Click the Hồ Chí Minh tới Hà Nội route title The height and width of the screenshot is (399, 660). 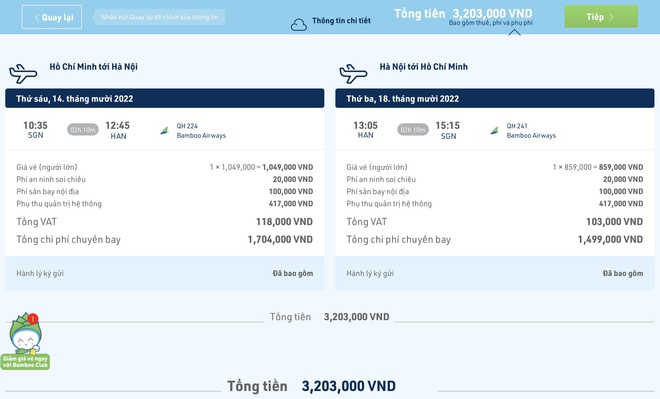[93, 66]
